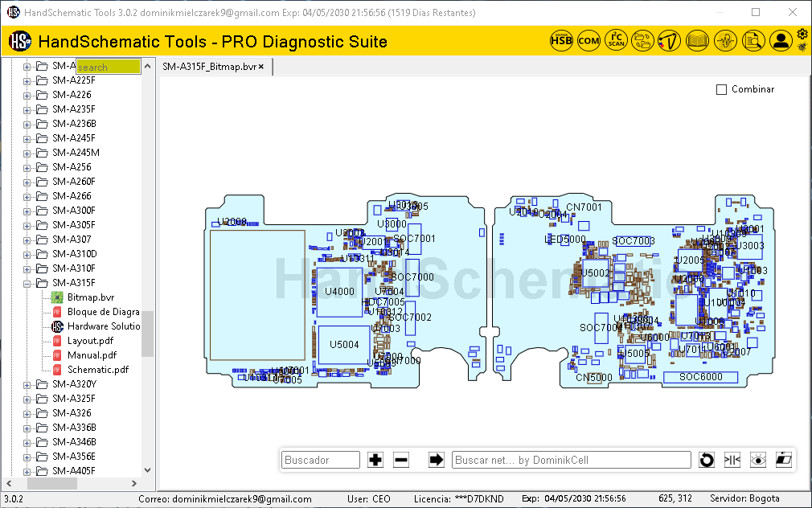Click the eraser icon in the bottom toolbar
The height and width of the screenshot is (508, 812).
click(784, 460)
